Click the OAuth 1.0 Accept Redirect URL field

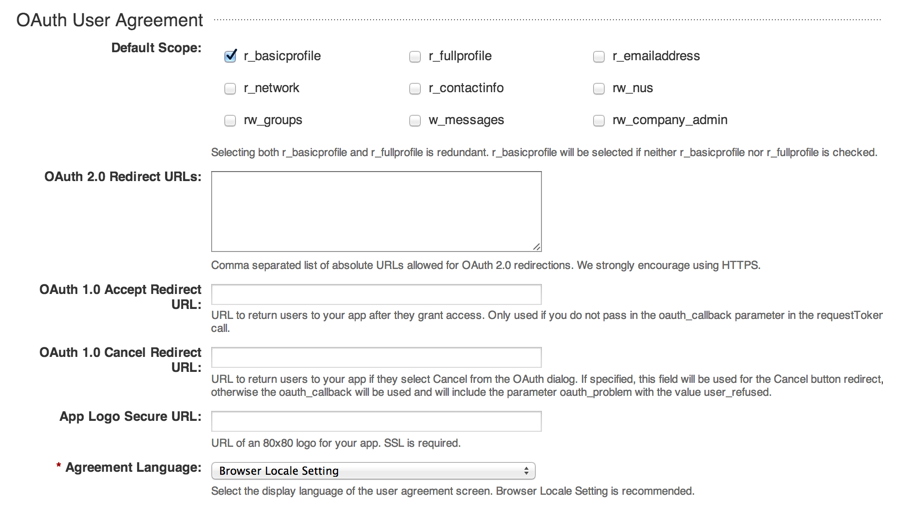click(x=376, y=294)
